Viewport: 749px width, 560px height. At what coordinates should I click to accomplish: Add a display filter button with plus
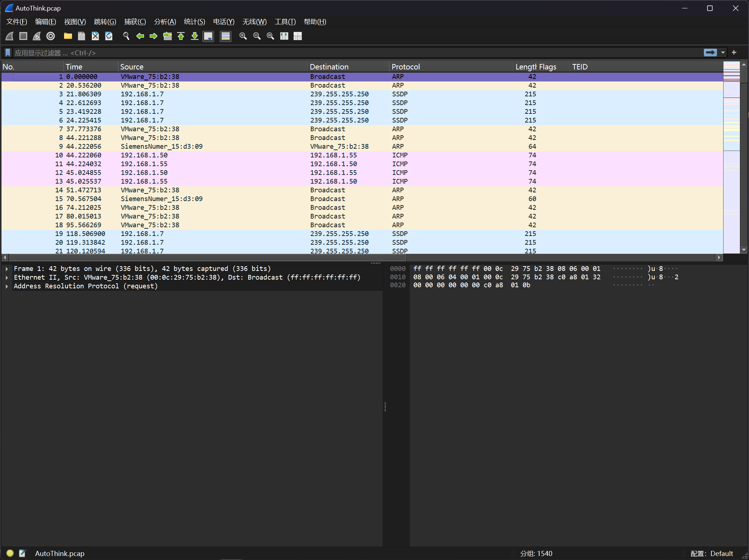point(734,53)
